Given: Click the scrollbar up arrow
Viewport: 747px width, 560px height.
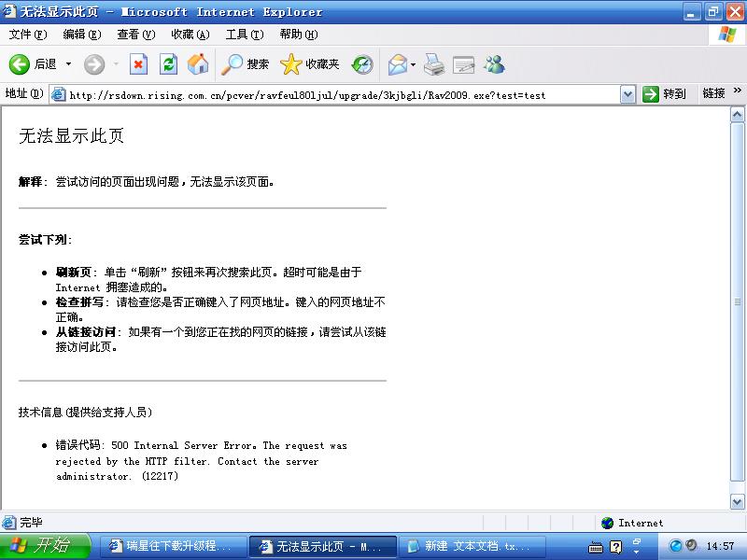Looking at the screenshot, I should [x=737, y=114].
